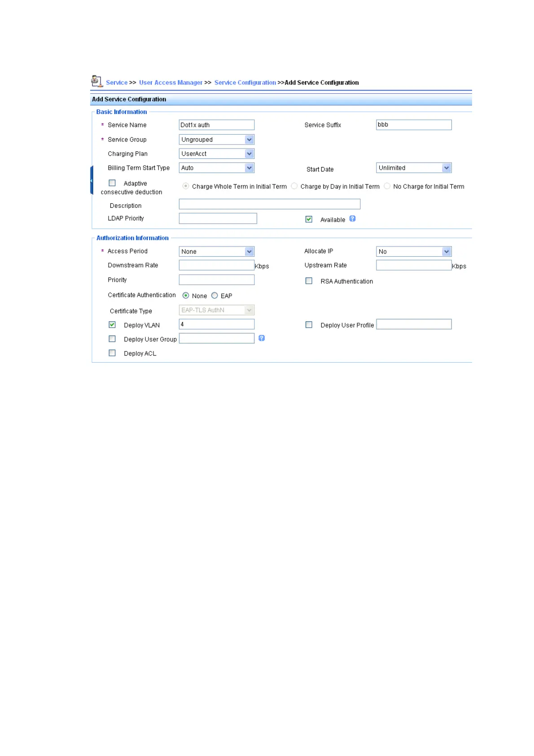Click the Deploy User Profile field
Screen dimensions: 534x756
pyautogui.click(x=414, y=324)
